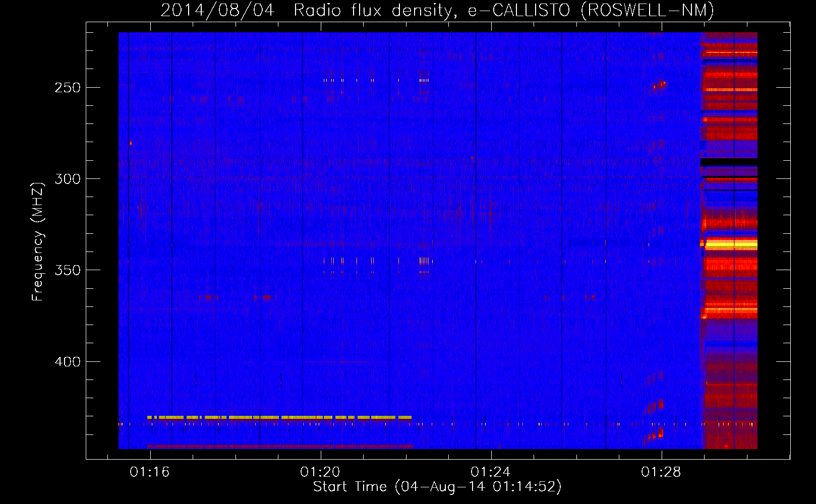
Task: Click the 300 frequency tick label
Action: [68, 179]
